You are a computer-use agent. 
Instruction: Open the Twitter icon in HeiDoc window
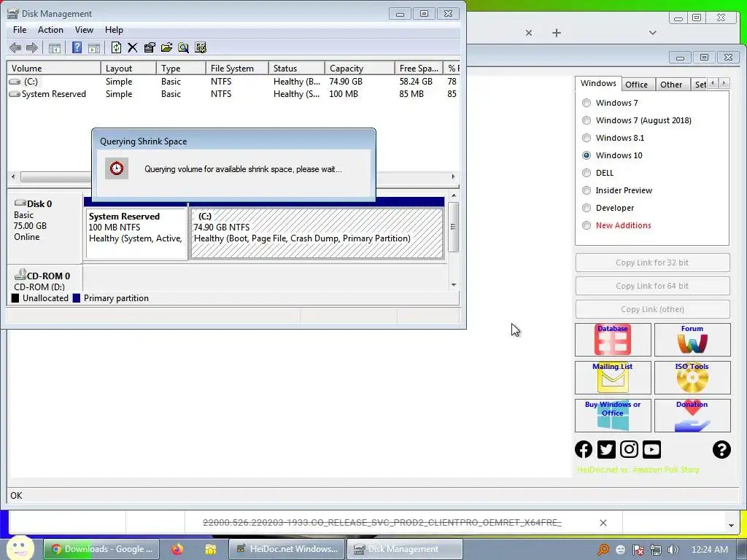pos(606,449)
